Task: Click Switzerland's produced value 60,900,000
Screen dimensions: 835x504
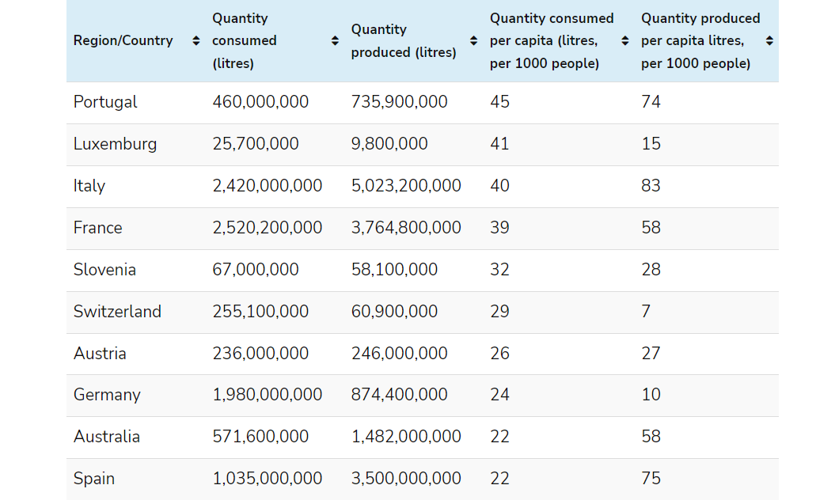Action: click(x=395, y=312)
